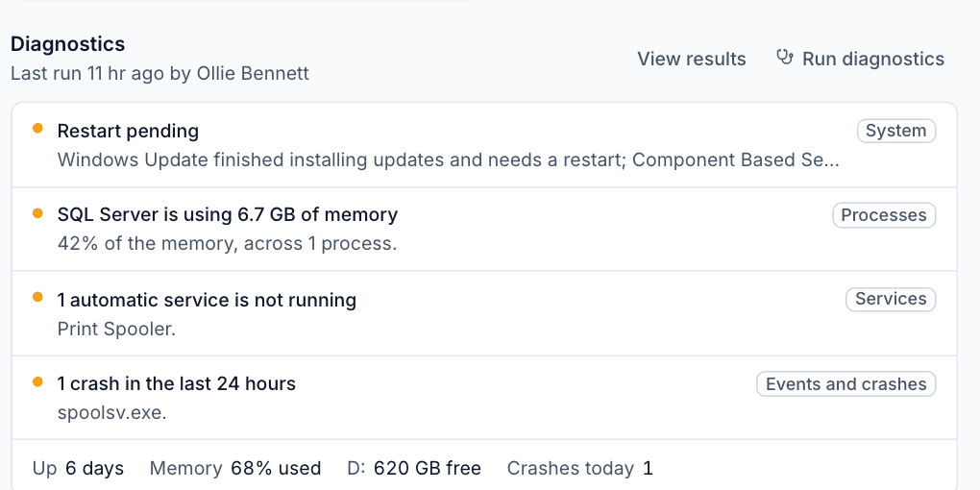
Task: Click the orange dot beside automatic service warning
Action: point(37,297)
